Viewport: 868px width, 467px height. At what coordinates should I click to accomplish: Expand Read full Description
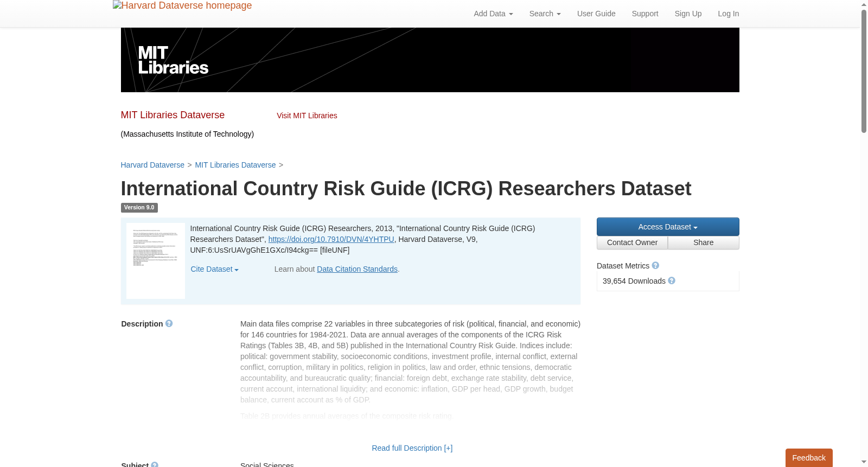(x=412, y=448)
